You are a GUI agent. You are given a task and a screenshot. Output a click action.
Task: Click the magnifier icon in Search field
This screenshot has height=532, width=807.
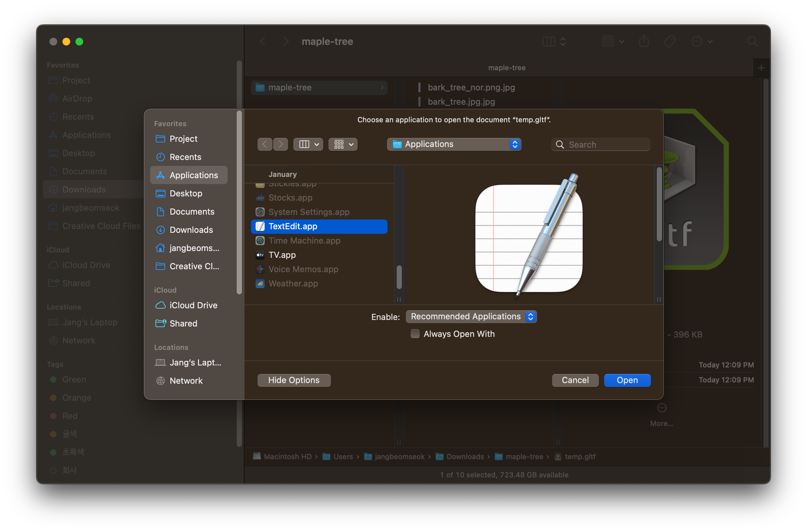(x=560, y=145)
